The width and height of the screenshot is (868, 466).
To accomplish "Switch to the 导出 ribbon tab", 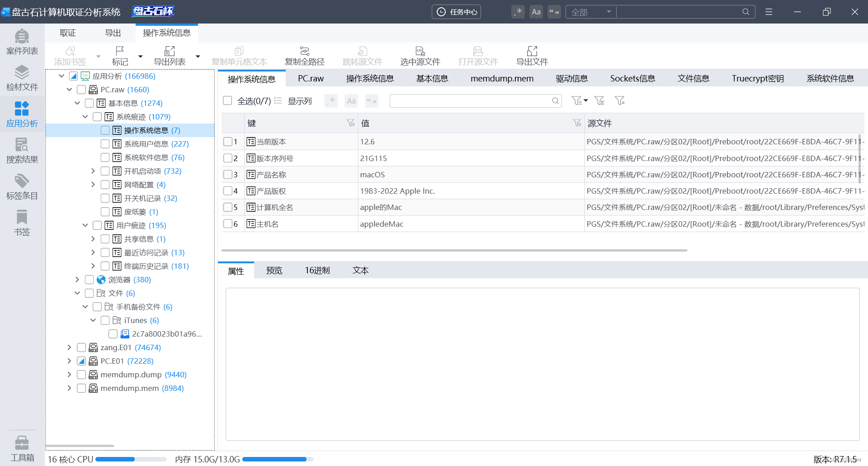I will (113, 33).
